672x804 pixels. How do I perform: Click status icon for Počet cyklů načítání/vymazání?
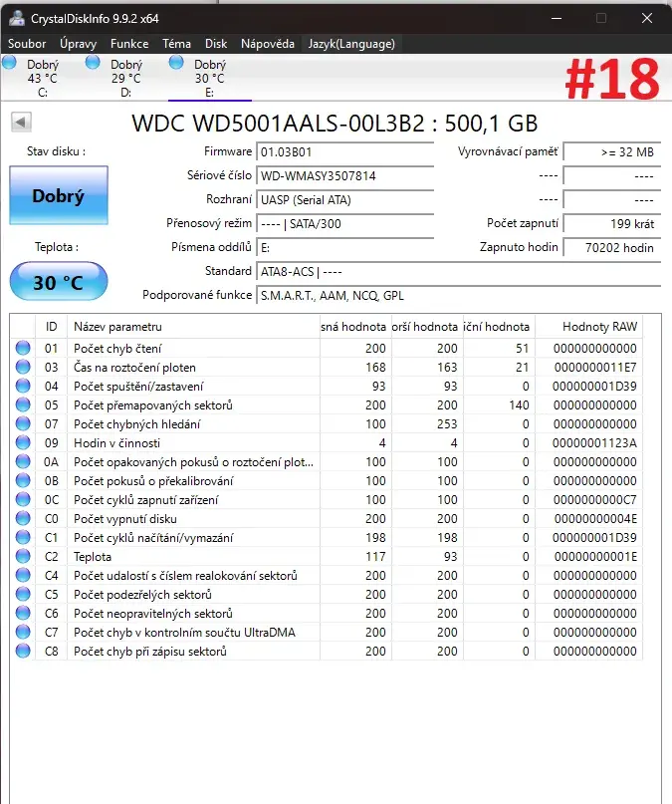point(23,537)
